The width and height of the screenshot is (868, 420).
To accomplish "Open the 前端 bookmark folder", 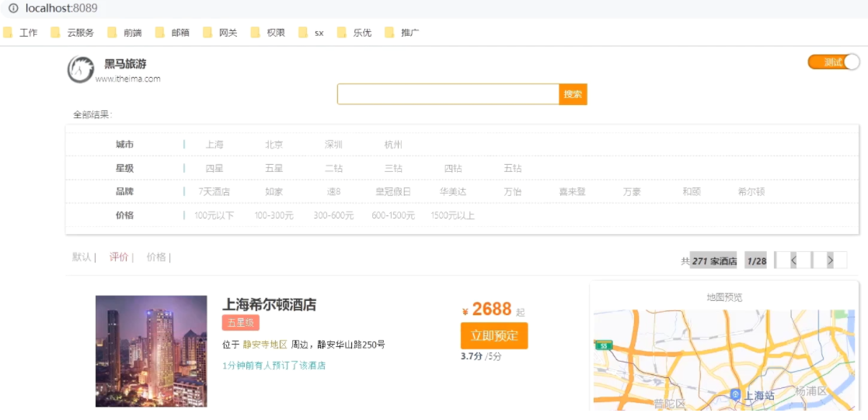I will coord(125,33).
